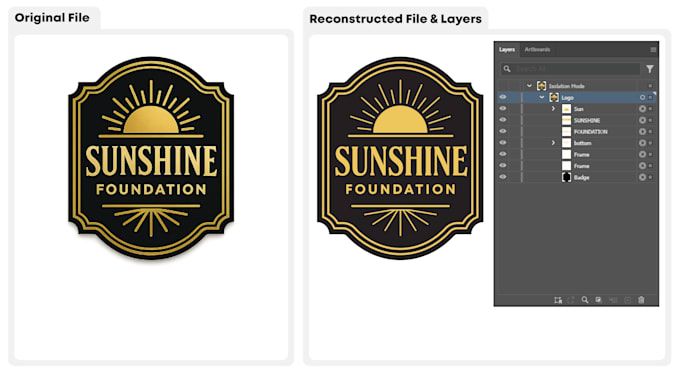
Task: Expand the Sun sublayer arrow
Action: [x=553, y=108]
